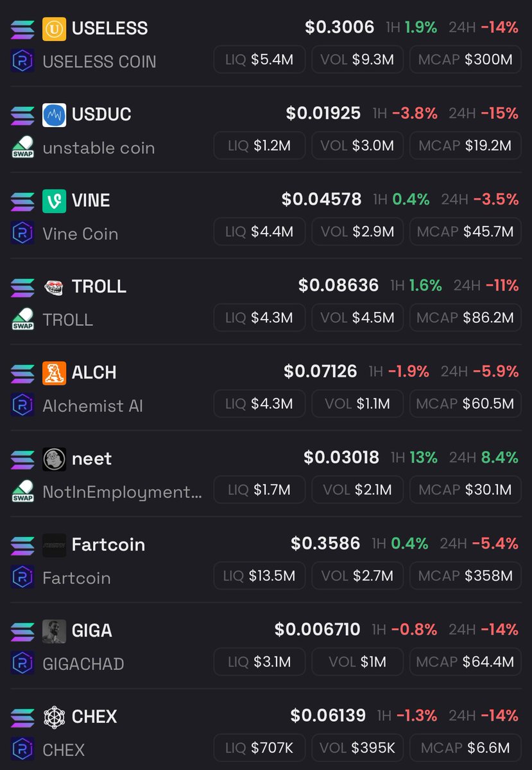Click the GIGA token avatar
Screen dimensions: 532x770
click(x=54, y=631)
